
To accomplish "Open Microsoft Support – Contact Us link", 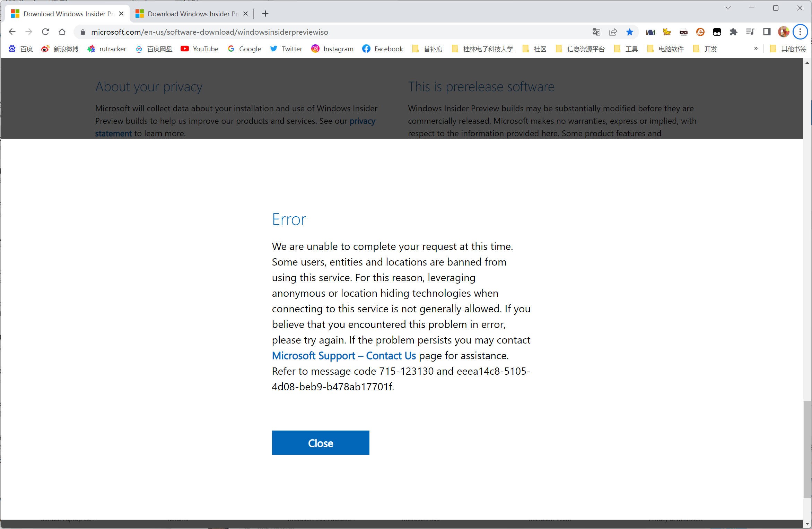I will coord(344,356).
